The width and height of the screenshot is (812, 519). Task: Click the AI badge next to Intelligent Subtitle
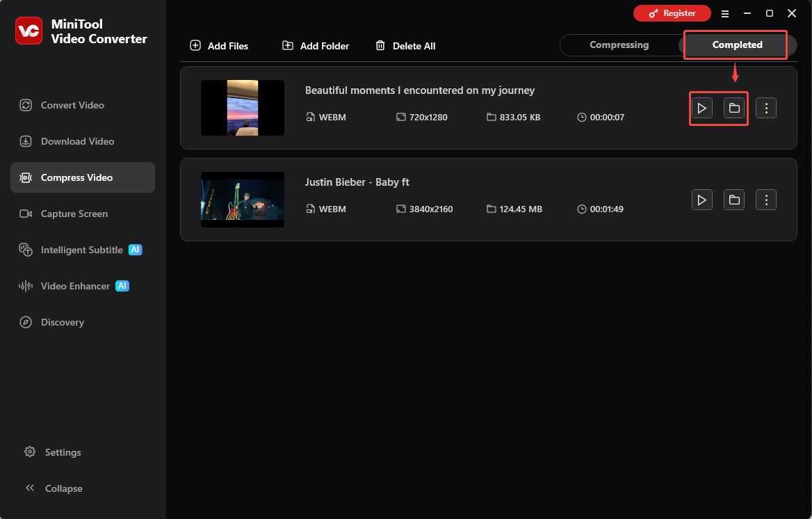pyautogui.click(x=135, y=250)
